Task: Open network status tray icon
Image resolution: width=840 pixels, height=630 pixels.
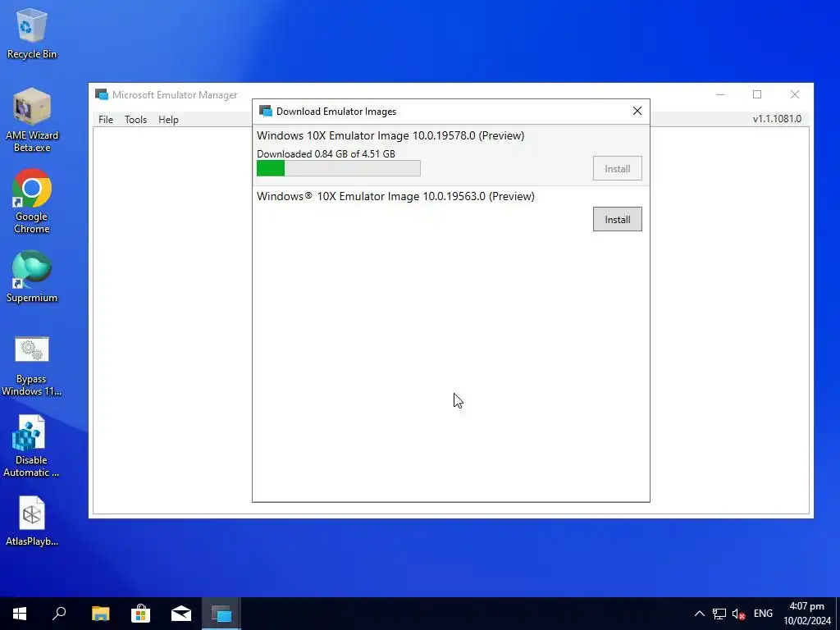Action: 719,614
